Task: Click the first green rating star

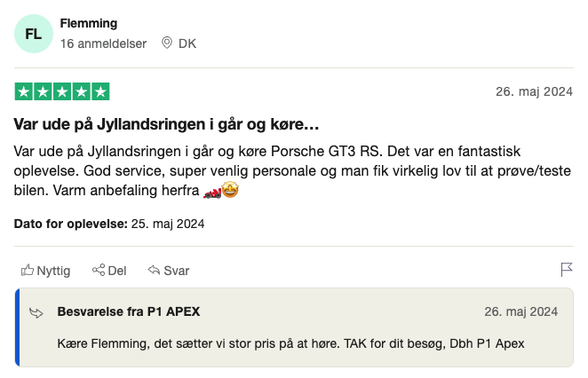Action: pos(24,91)
